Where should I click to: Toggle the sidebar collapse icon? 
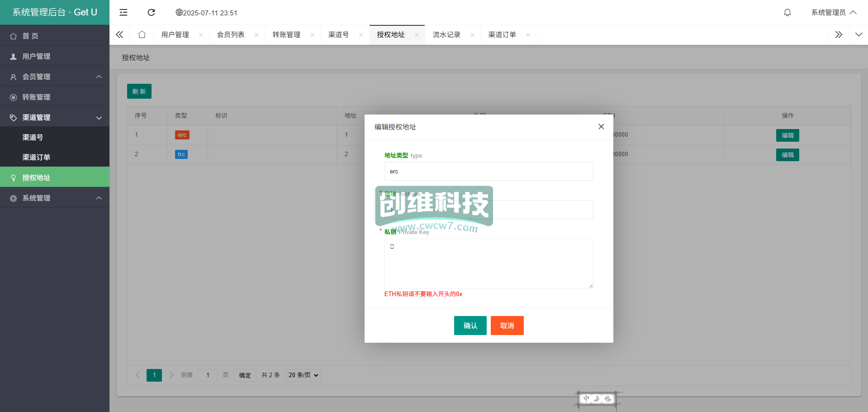[123, 12]
